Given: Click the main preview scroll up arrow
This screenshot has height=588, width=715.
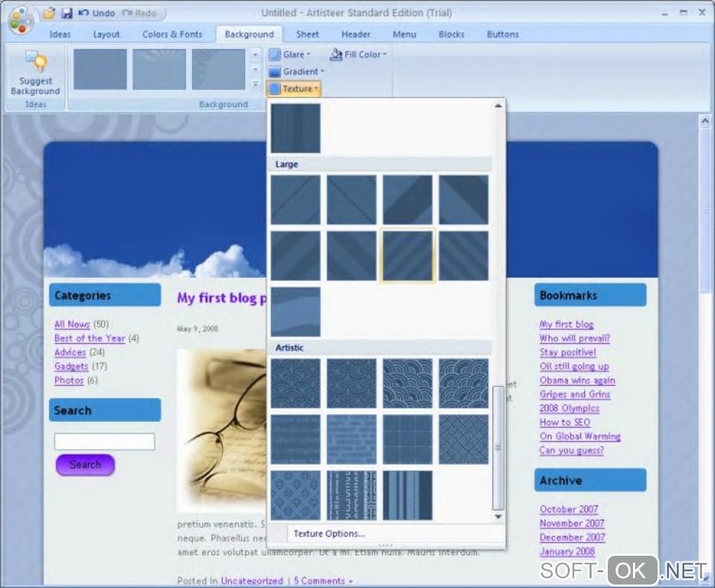Looking at the screenshot, I should click(x=705, y=121).
